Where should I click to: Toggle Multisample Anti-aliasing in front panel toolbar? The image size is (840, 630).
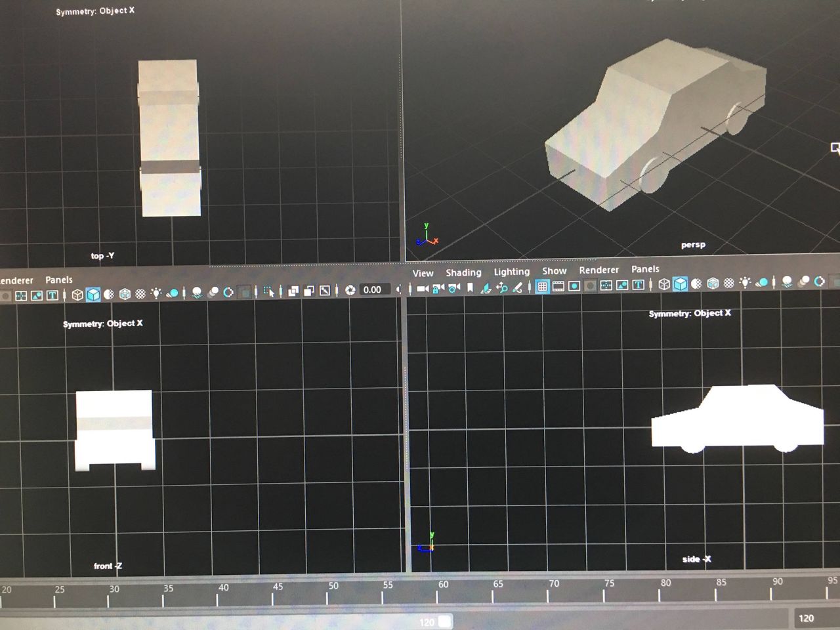pos(228,291)
